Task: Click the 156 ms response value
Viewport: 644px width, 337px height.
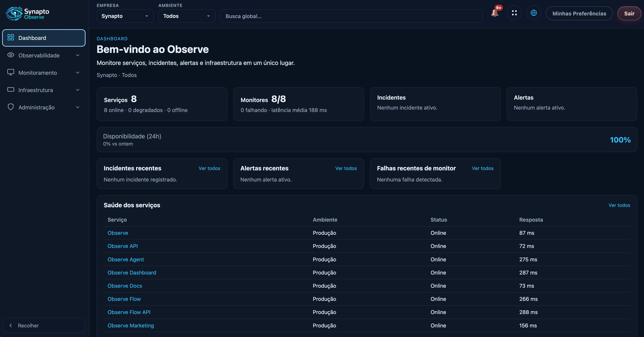Action: [528, 326]
